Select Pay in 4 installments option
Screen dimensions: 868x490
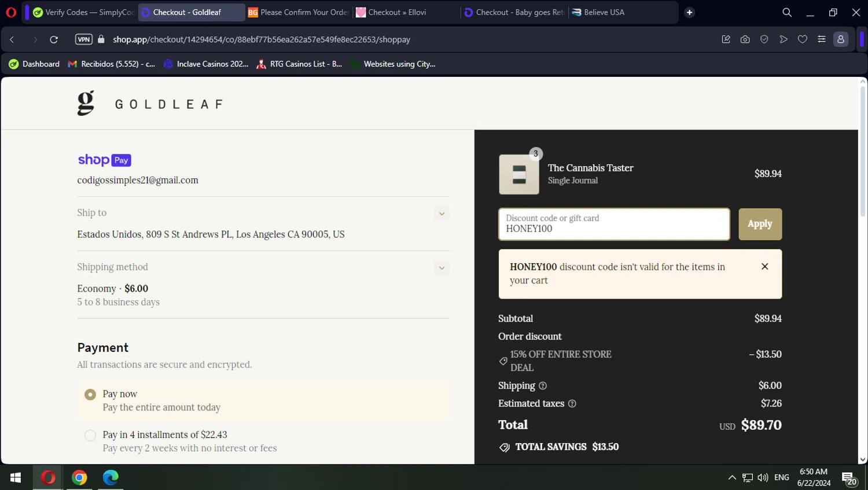90,436
